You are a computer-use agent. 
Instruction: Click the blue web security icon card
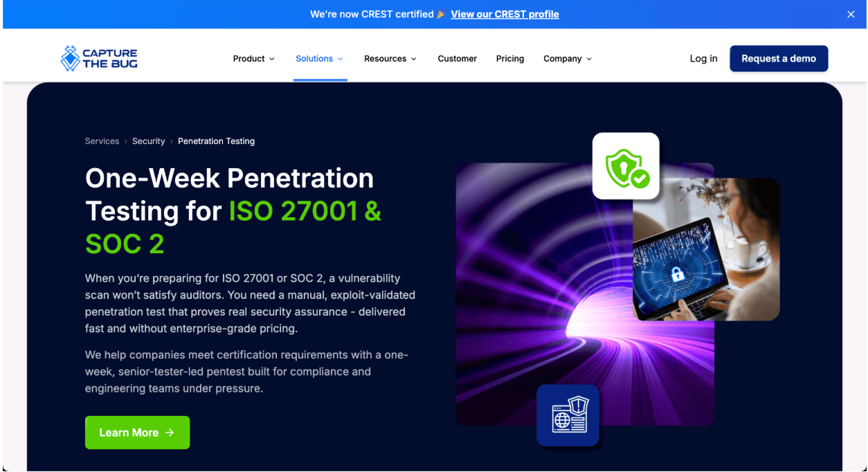coord(568,415)
